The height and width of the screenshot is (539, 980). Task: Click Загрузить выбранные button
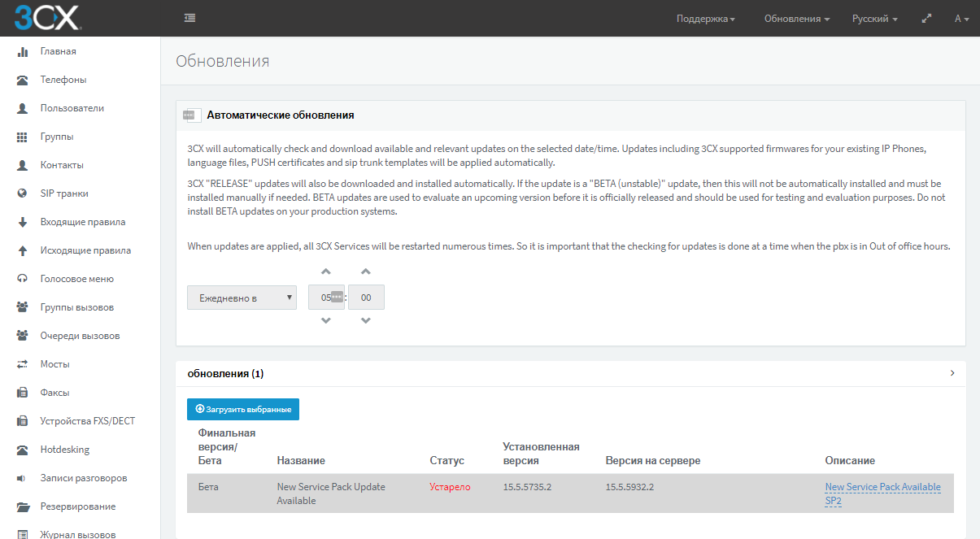coord(243,409)
